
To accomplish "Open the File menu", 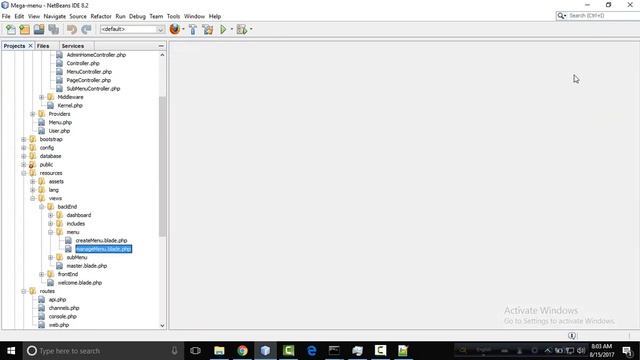I will pyautogui.click(x=6, y=16).
